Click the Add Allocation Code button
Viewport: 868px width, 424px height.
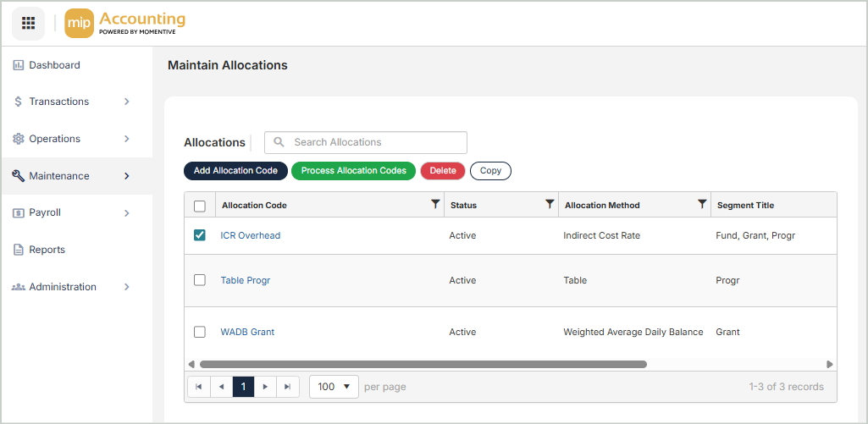[x=235, y=171]
